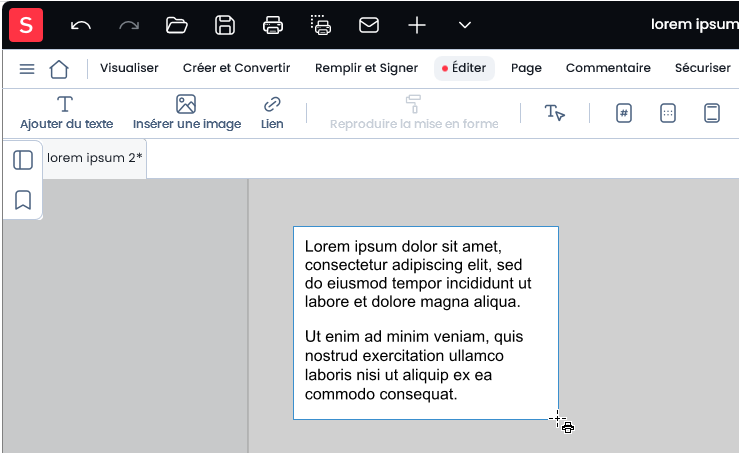Screen dimensions: 739x453
Task: Activate the text selection edit tool
Action: pos(554,113)
